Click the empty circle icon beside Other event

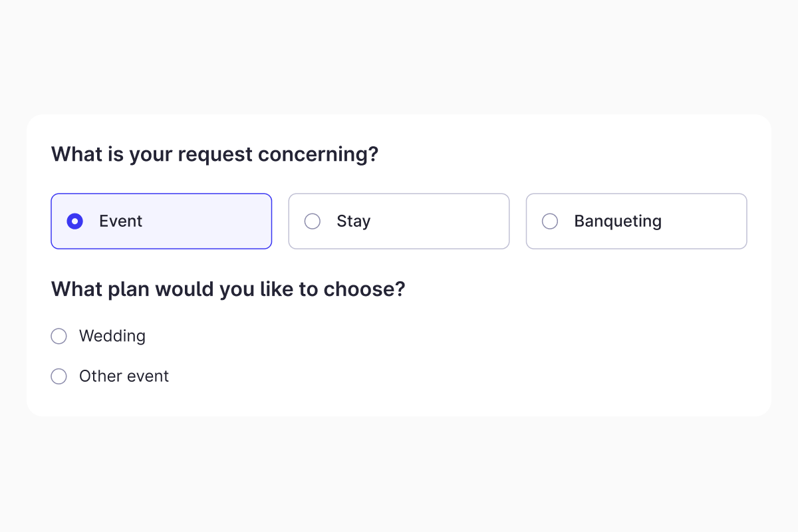59,376
